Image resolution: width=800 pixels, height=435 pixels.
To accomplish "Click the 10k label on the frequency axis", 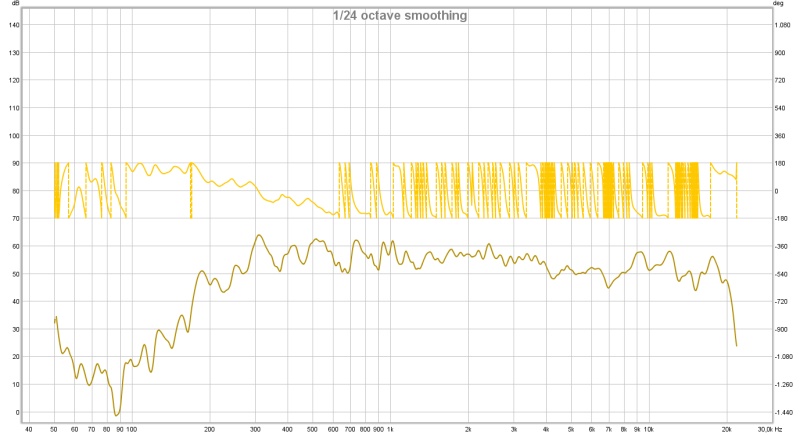I will coord(648,429).
